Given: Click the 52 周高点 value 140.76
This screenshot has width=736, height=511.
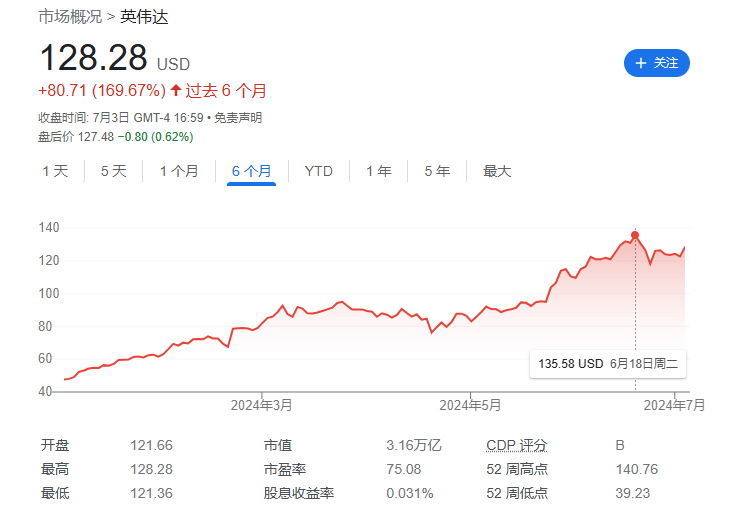Looking at the screenshot, I should [x=636, y=469].
